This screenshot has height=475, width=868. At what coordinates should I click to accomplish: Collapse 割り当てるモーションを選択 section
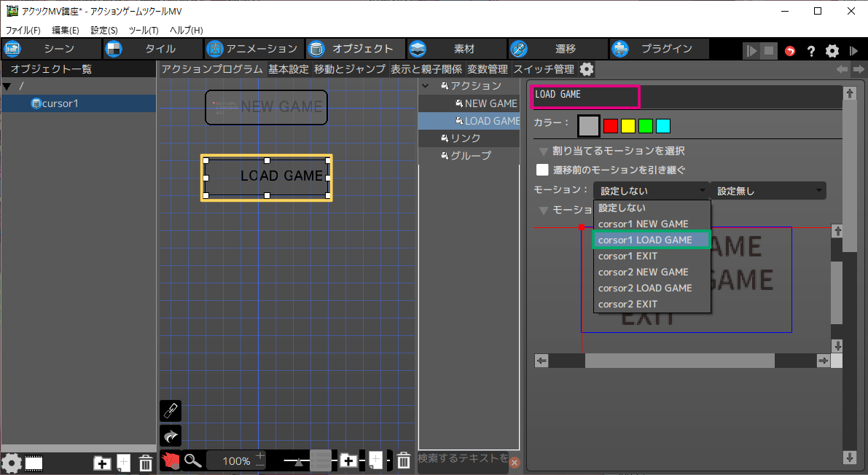pyautogui.click(x=543, y=151)
